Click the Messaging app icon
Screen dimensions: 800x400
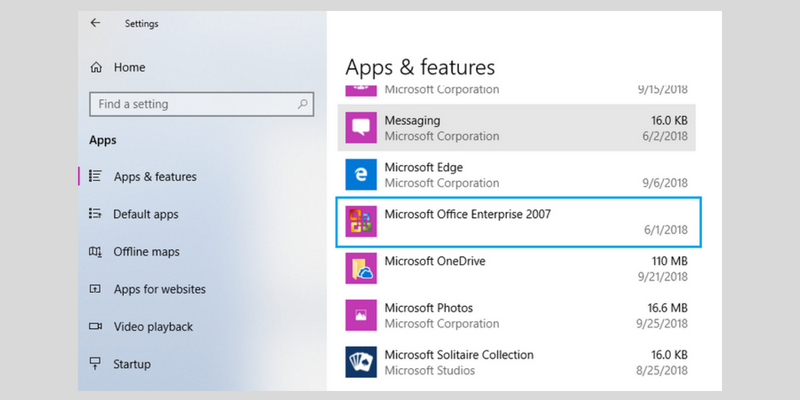click(x=361, y=128)
